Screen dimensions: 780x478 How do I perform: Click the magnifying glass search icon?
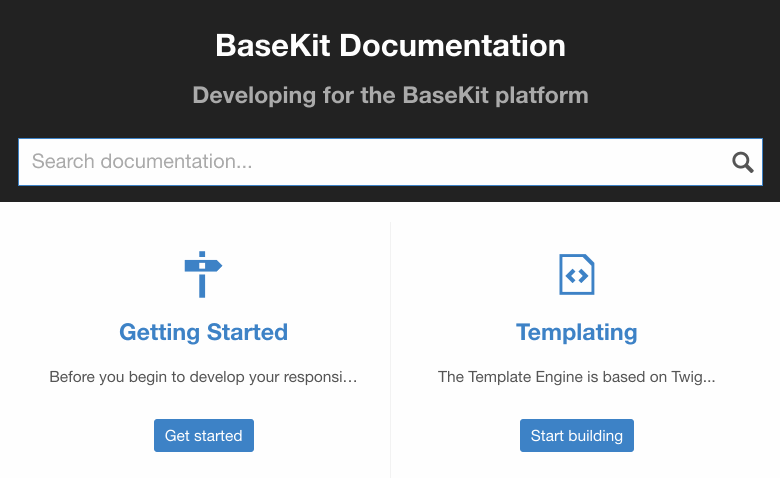[x=742, y=162]
